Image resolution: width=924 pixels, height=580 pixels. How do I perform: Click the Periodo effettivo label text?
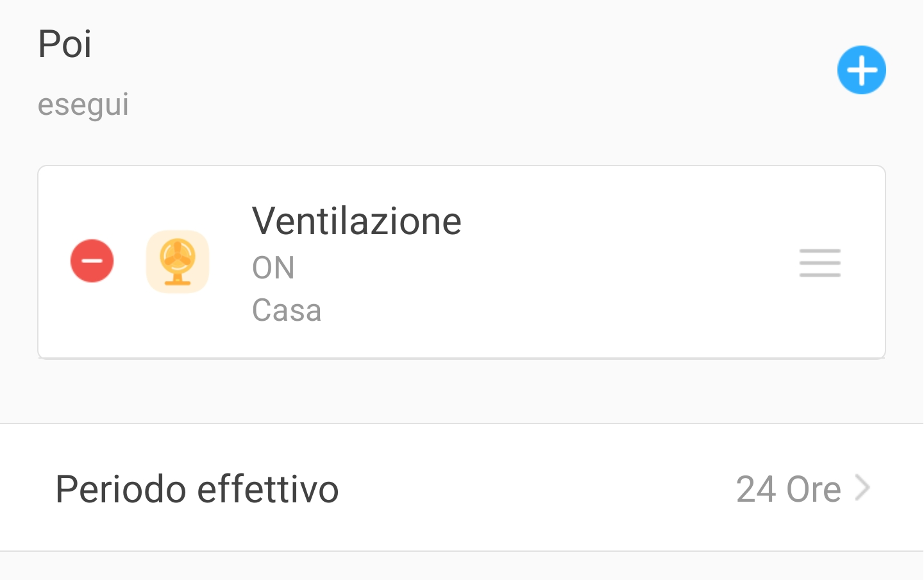coord(197,489)
